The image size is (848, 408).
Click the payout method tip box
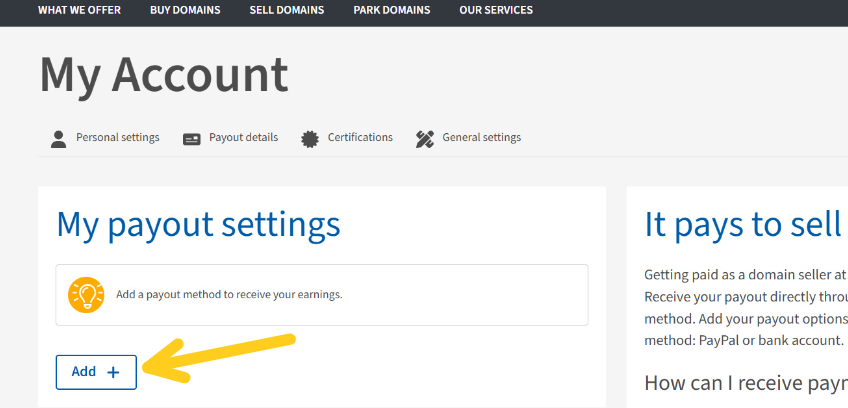[x=322, y=295]
